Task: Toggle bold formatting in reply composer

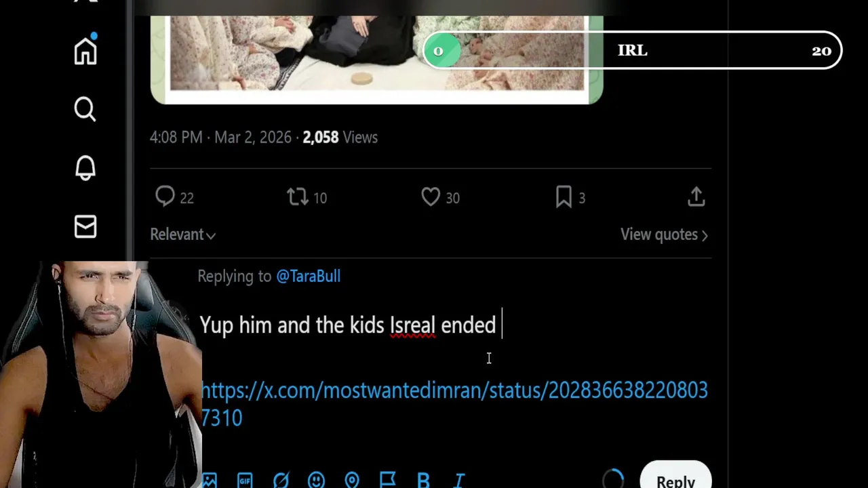Action: (423, 481)
